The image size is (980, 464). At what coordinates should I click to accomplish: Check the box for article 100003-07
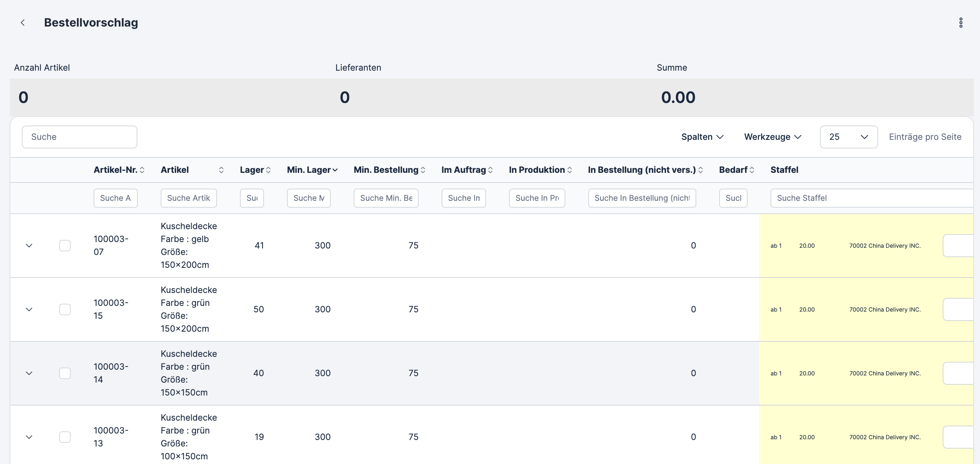[65, 246]
